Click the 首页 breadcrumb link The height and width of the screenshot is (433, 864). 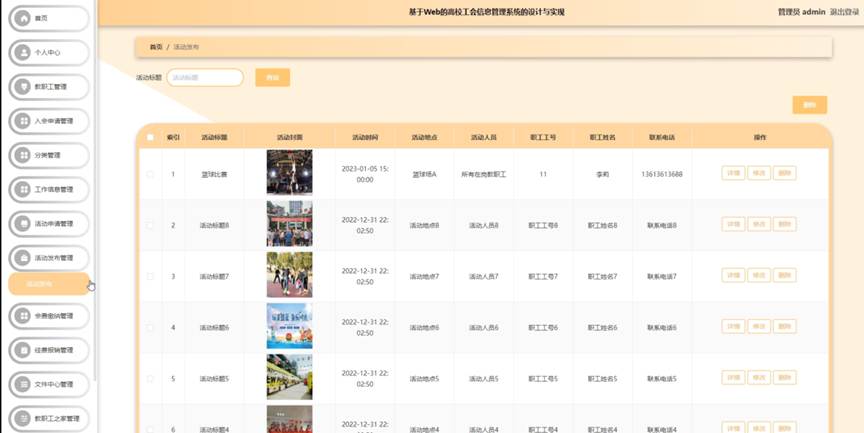point(156,47)
